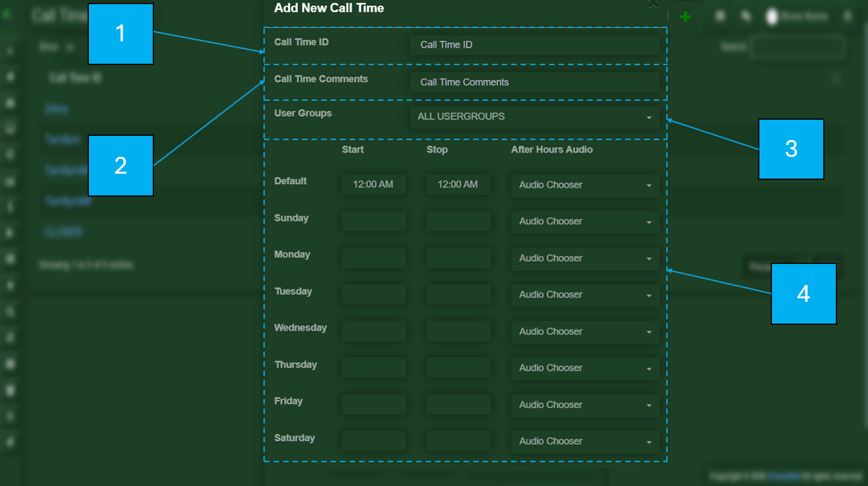The image size is (868, 486).
Task: Click the Tuesday Start time field
Action: [373, 295]
